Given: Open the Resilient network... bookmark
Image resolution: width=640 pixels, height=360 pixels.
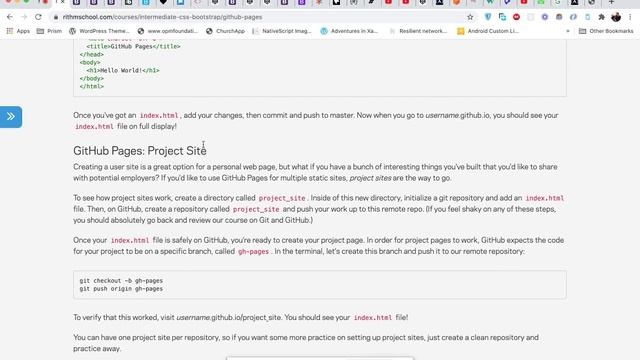Looking at the screenshot, I should pos(418,31).
